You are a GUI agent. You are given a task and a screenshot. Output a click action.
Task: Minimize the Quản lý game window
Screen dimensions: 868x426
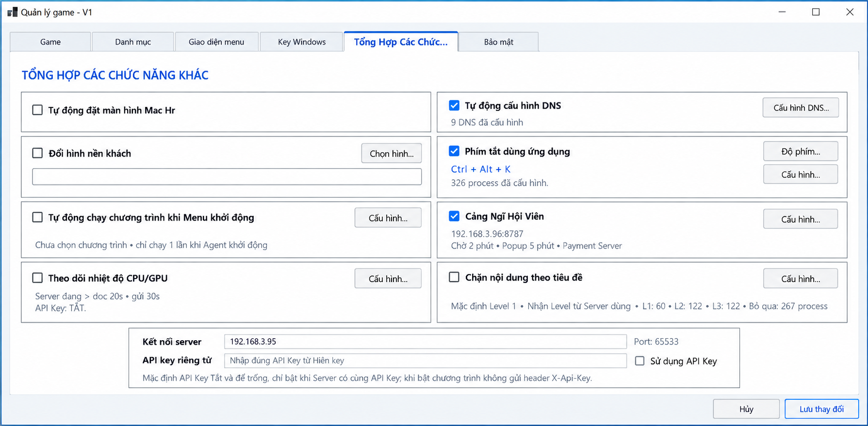(x=782, y=12)
